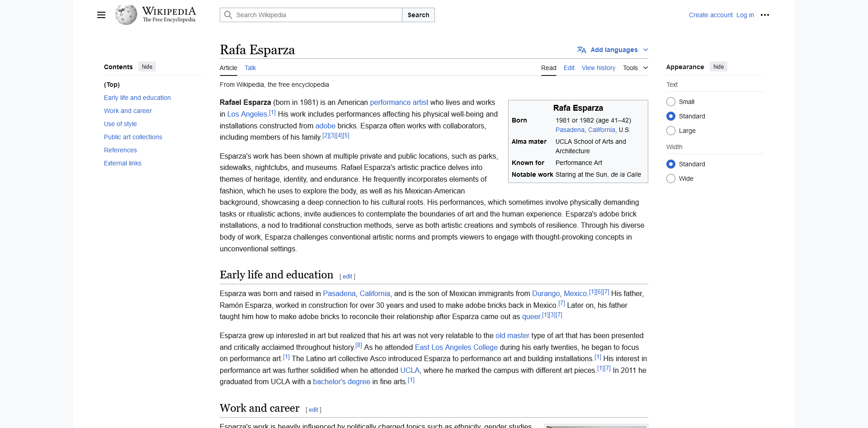This screenshot has height=428, width=868.
Task: Open the three-dot personal tools menu
Action: click(x=764, y=15)
